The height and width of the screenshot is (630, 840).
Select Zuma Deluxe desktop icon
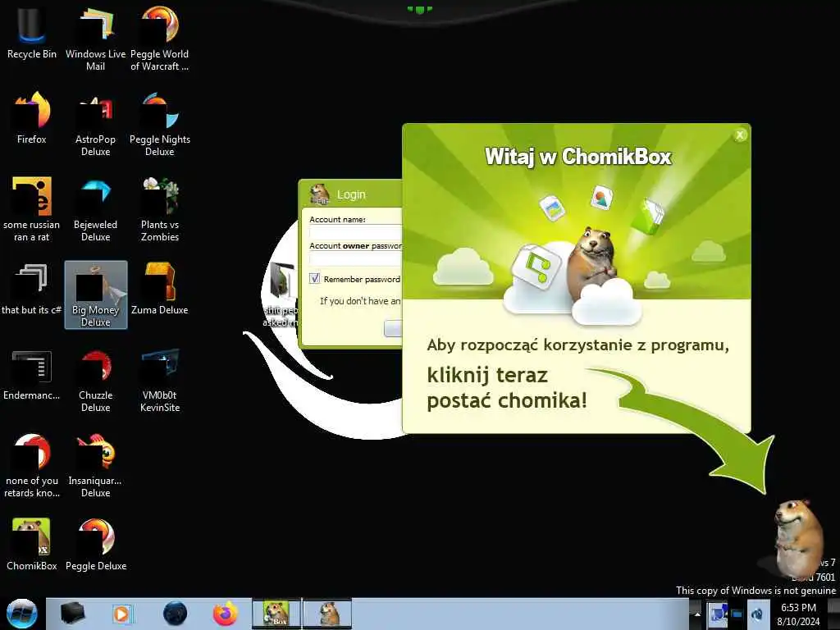pyautogui.click(x=160, y=288)
